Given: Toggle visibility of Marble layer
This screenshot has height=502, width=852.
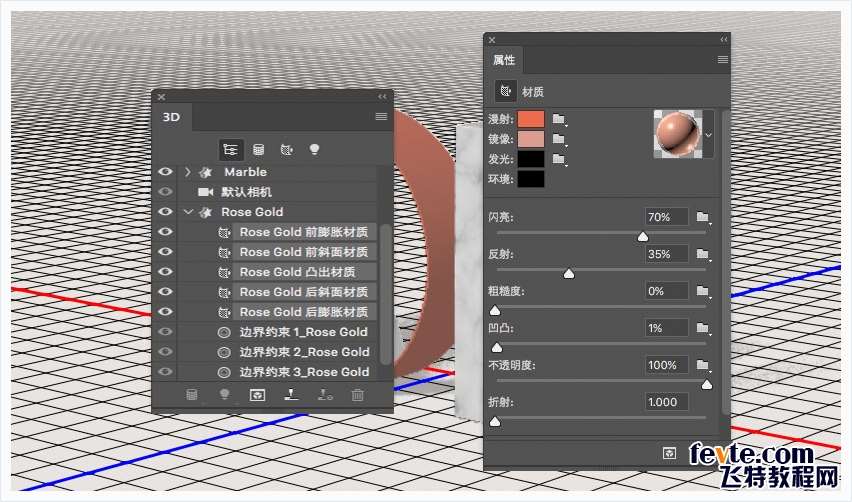Looking at the screenshot, I should coord(165,172).
